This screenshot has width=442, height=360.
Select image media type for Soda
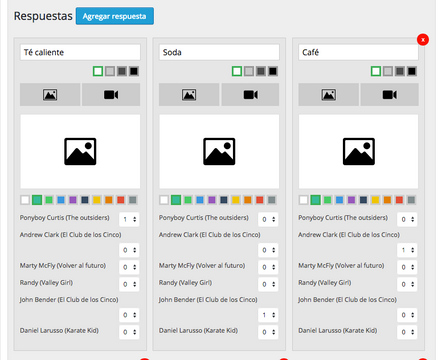click(x=189, y=95)
